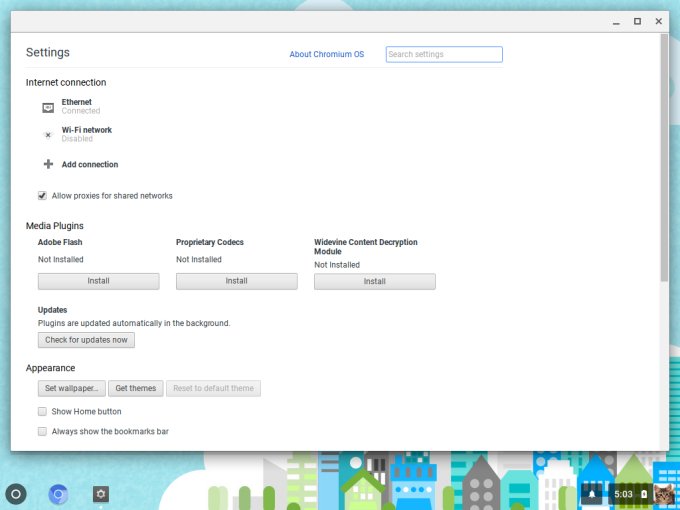Viewport: 680px width, 510px height.
Task: Focus the Search settings field
Action: [444, 54]
